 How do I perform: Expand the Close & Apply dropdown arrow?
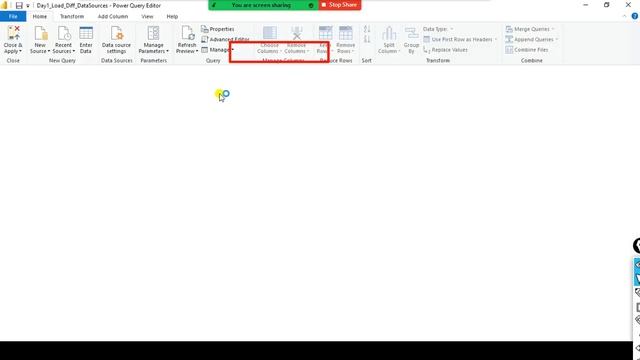(20, 51)
